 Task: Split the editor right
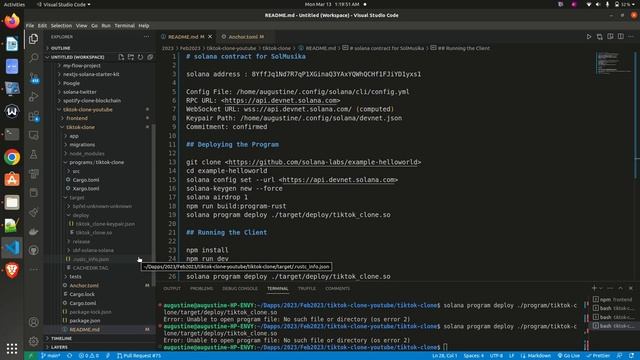(x=620, y=37)
